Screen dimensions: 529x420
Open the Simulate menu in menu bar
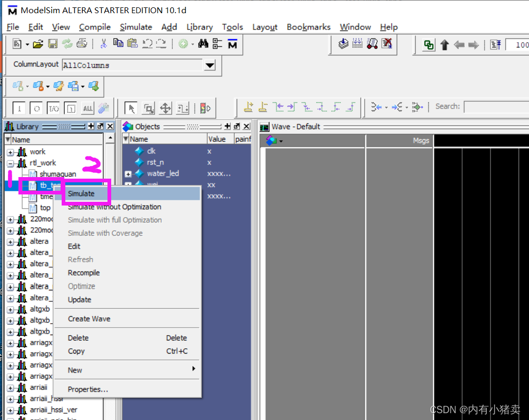click(136, 27)
